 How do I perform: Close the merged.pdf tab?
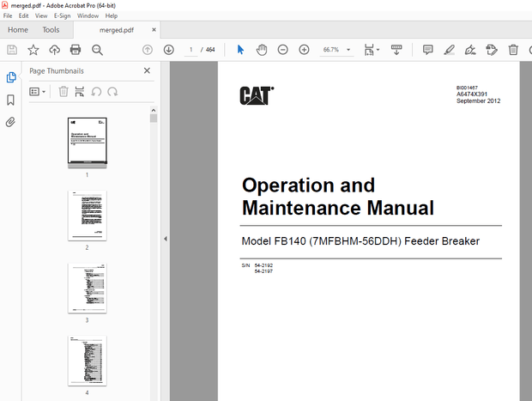click(154, 30)
